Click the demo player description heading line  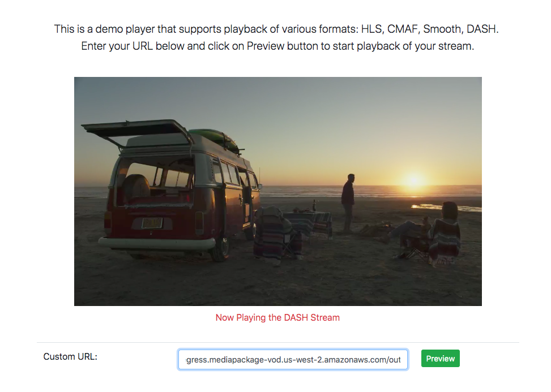pyautogui.click(x=276, y=29)
